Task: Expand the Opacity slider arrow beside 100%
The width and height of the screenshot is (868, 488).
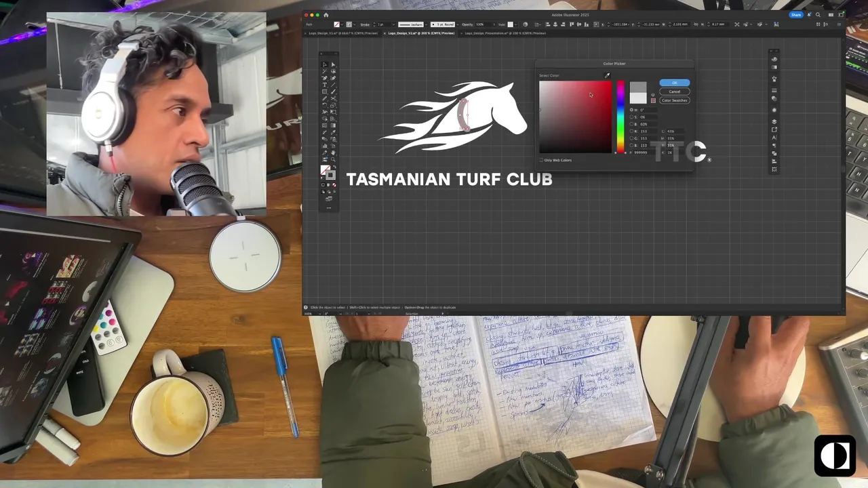Action: pyautogui.click(x=494, y=24)
